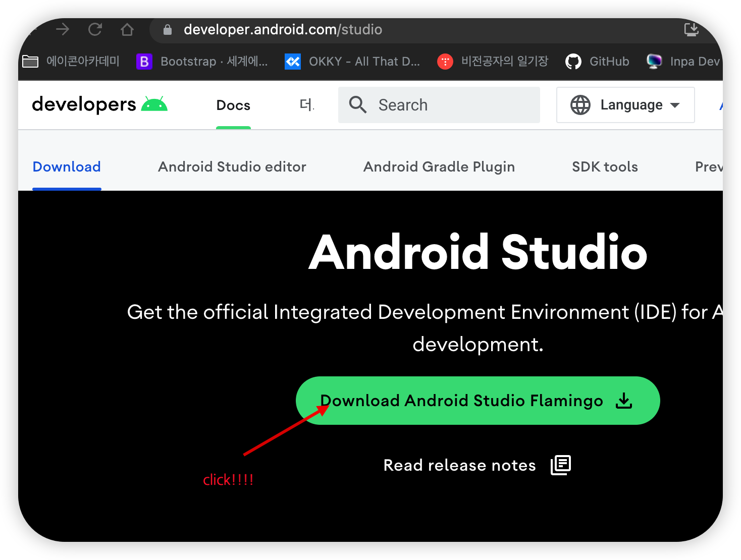This screenshot has width=741, height=560.
Task: Go to browser home page icon
Action: (127, 30)
